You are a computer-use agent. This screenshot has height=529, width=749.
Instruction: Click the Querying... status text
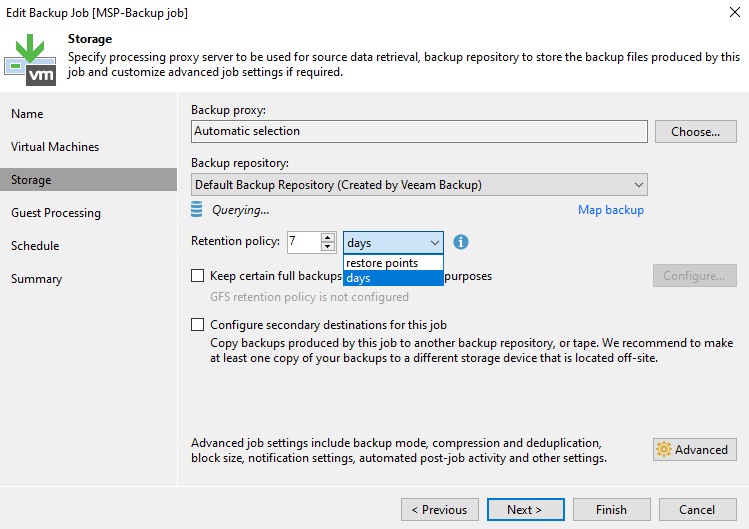[240, 210]
